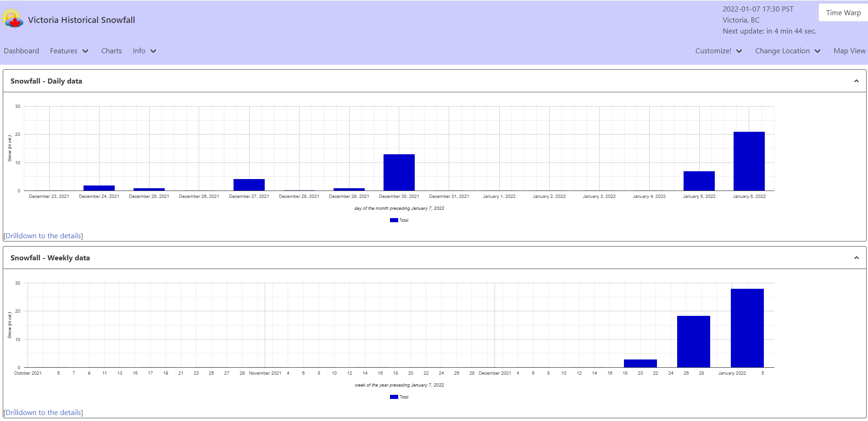Select the December 30, 2021 daily bar
This screenshot has height=421, width=868.
tap(399, 172)
